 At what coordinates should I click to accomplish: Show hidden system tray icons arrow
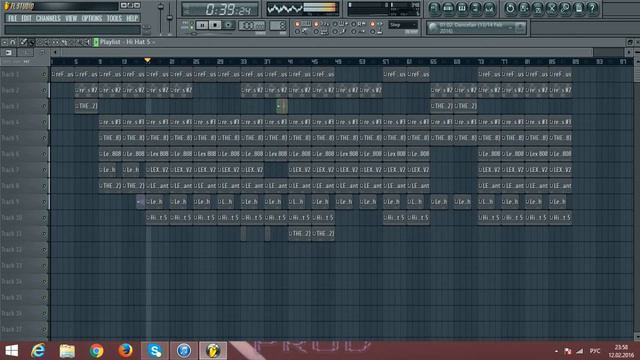click(556, 351)
